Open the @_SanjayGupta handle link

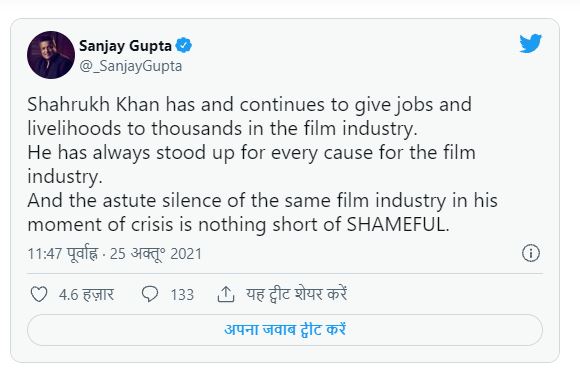[x=131, y=66]
